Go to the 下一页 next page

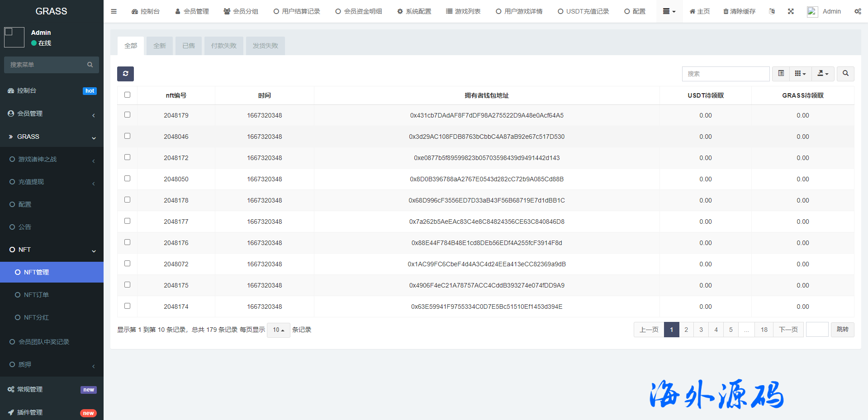tap(788, 330)
